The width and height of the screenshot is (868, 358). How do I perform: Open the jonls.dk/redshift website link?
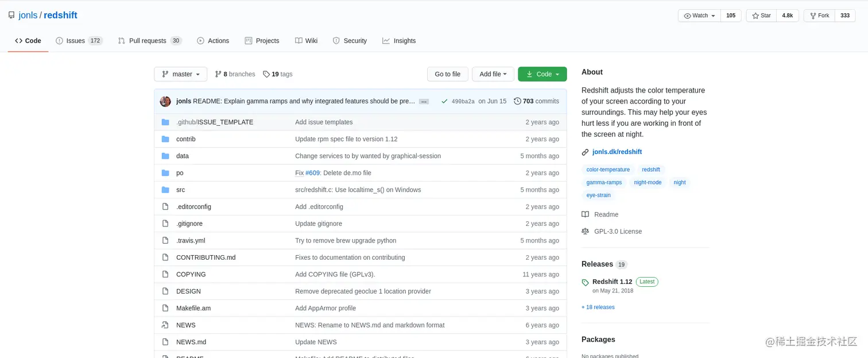tap(617, 152)
